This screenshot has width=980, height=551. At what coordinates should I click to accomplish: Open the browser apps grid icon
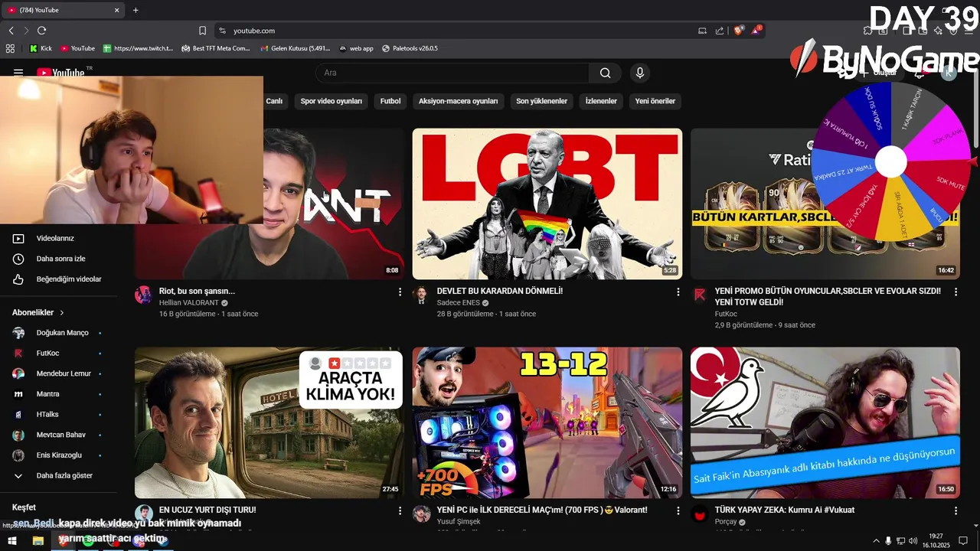point(10,48)
